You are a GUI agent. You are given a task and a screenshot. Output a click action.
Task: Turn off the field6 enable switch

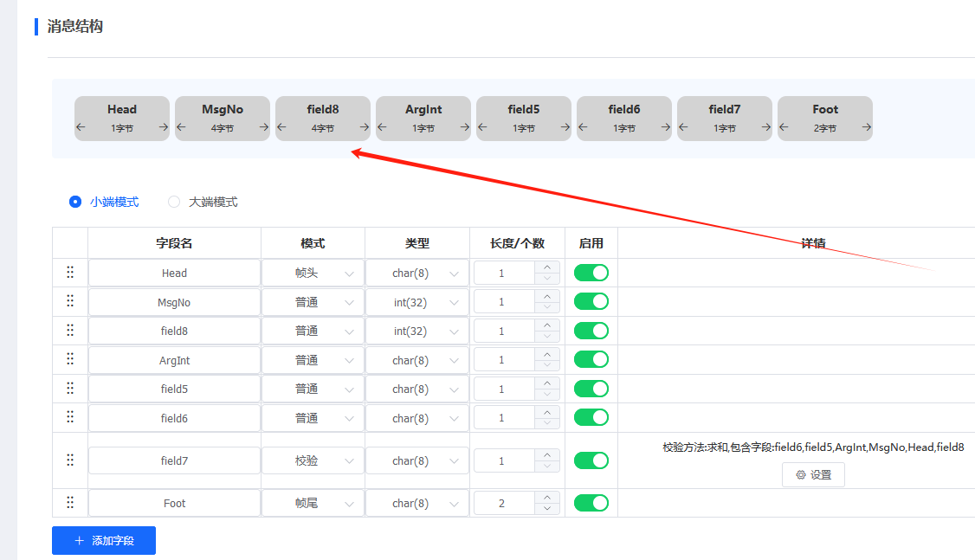[x=591, y=418]
